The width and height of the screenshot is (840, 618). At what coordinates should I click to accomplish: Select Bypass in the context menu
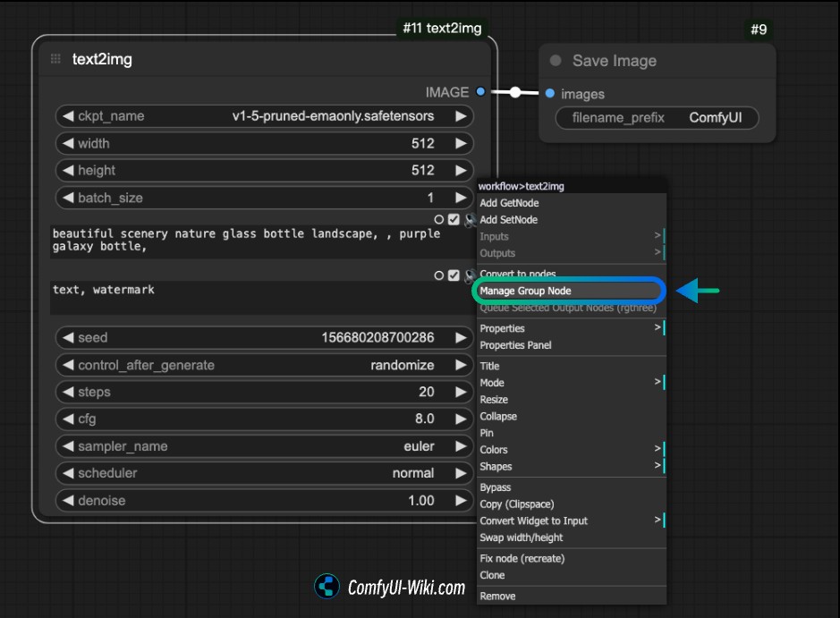(x=572, y=487)
